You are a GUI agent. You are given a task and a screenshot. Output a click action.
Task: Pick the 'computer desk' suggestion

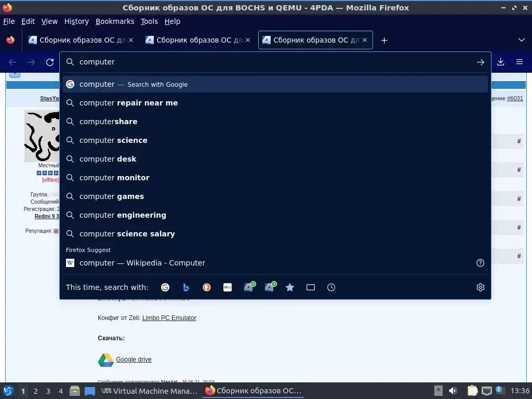(275, 159)
